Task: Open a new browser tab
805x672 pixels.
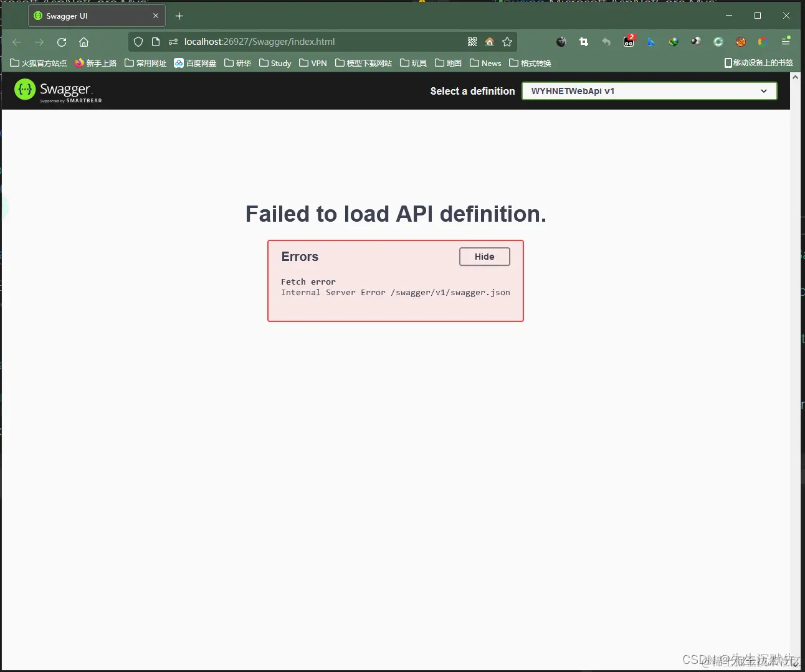Action: (179, 16)
